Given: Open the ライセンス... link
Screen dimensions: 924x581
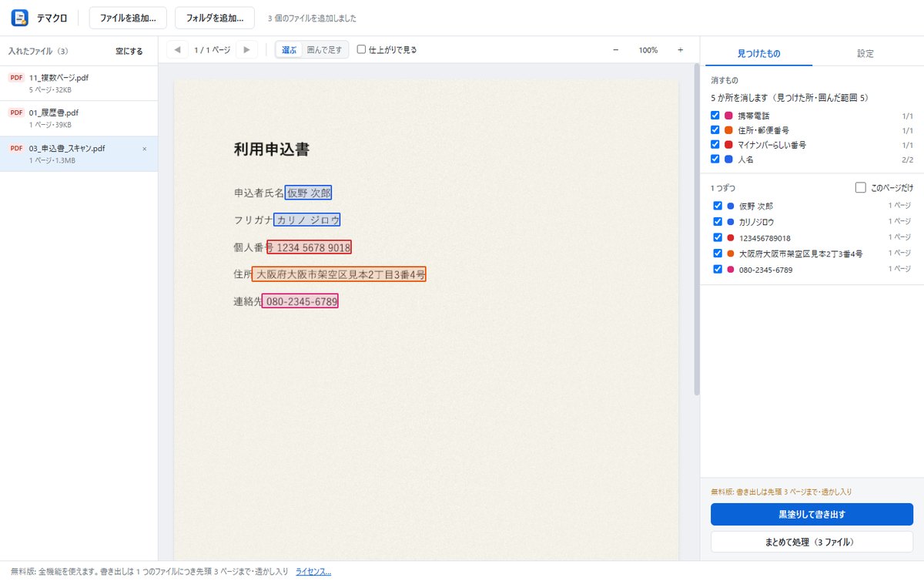Looking at the screenshot, I should 313,572.
